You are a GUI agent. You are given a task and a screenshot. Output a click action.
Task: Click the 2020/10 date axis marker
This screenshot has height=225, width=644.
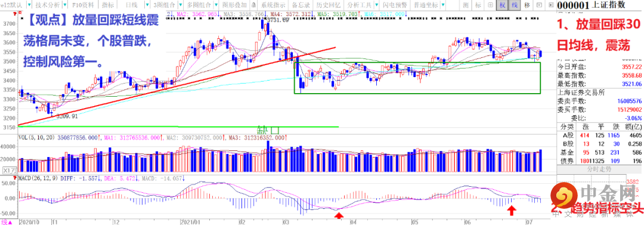click(29, 221)
